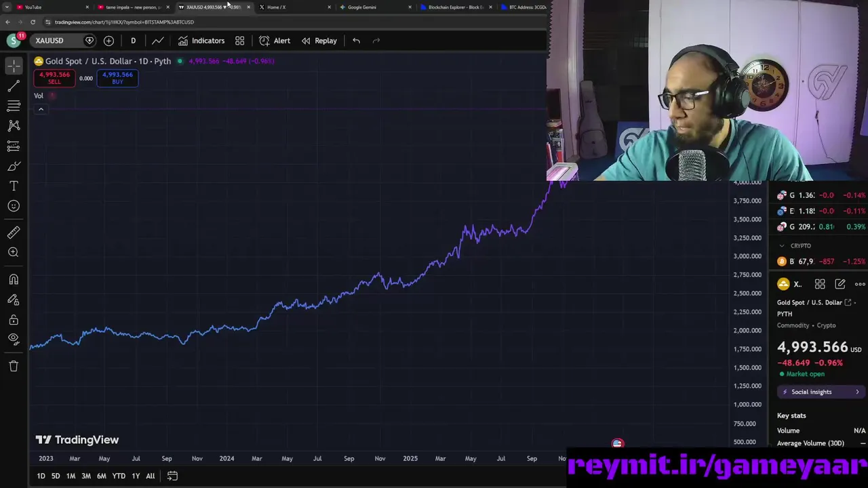
Task: Select the YTD date range
Action: (x=119, y=476)
